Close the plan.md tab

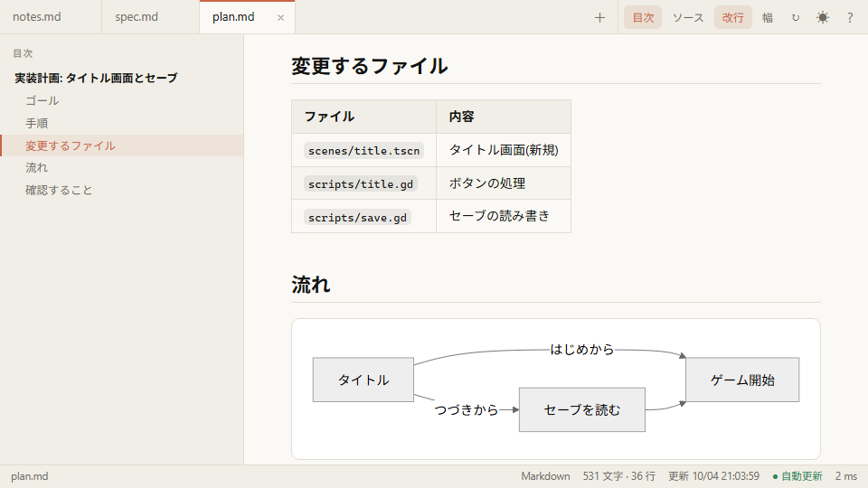point(280,18)
